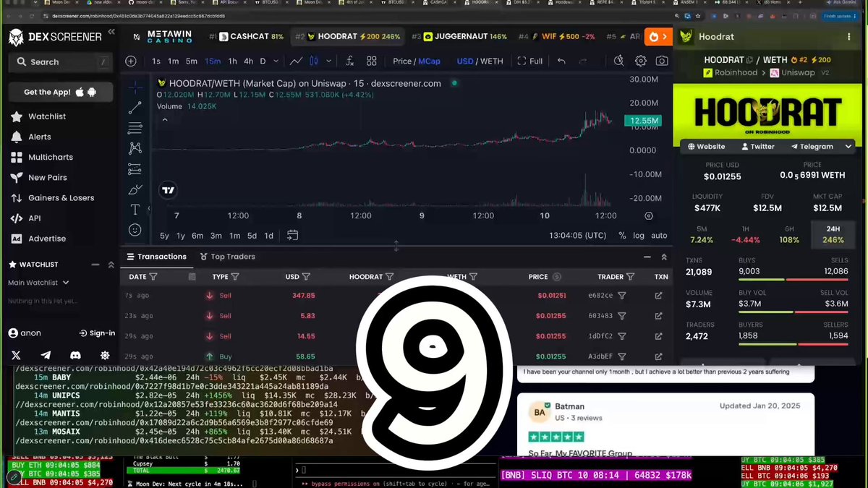868x488 pixels.
Task: Select the brush drawing tool
Action: 135,189
